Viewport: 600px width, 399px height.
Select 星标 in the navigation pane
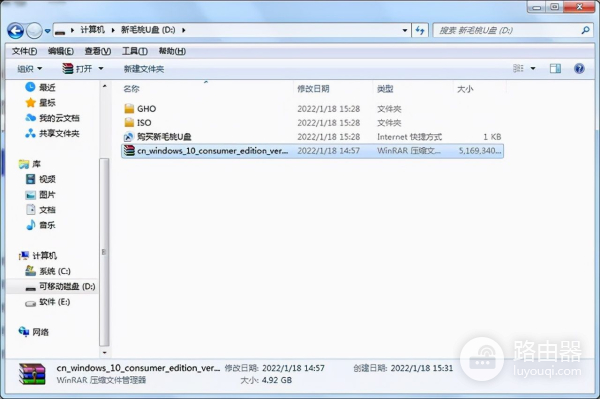tap(47, 103)
